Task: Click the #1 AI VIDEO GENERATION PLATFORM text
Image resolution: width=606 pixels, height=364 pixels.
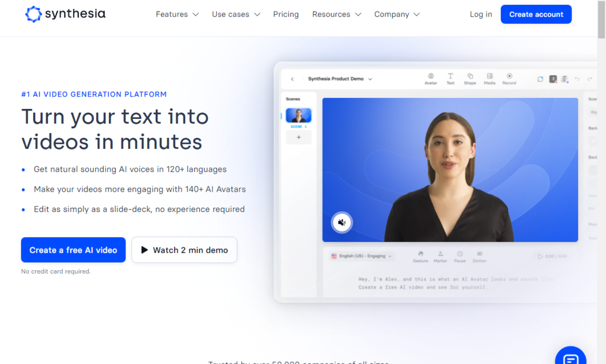Action: (94, 94)
